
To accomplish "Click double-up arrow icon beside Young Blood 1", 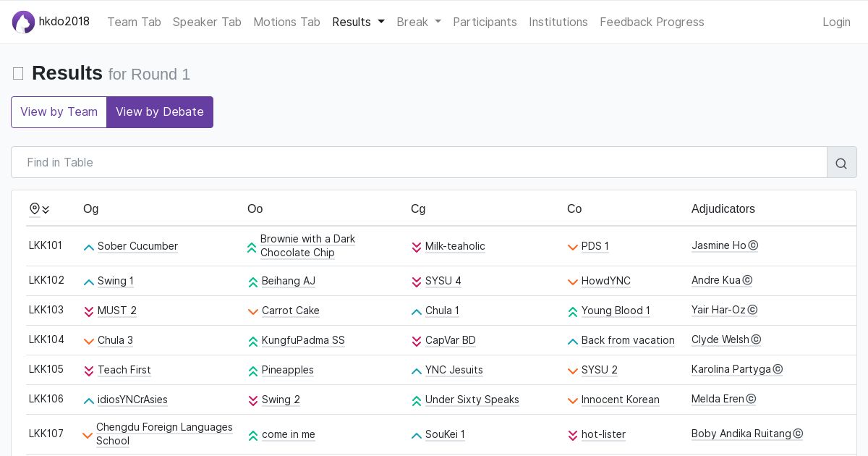I will point(573,311).
